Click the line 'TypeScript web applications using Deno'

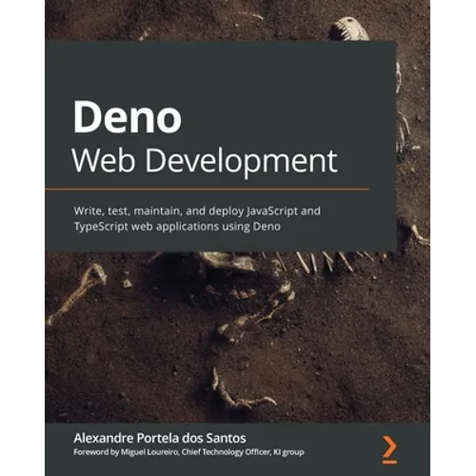coord(177,227)
